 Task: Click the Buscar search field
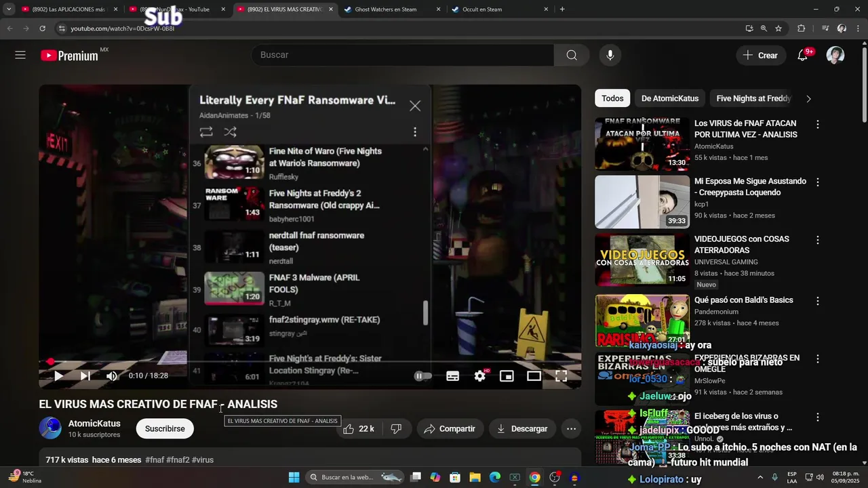[402, 55]
